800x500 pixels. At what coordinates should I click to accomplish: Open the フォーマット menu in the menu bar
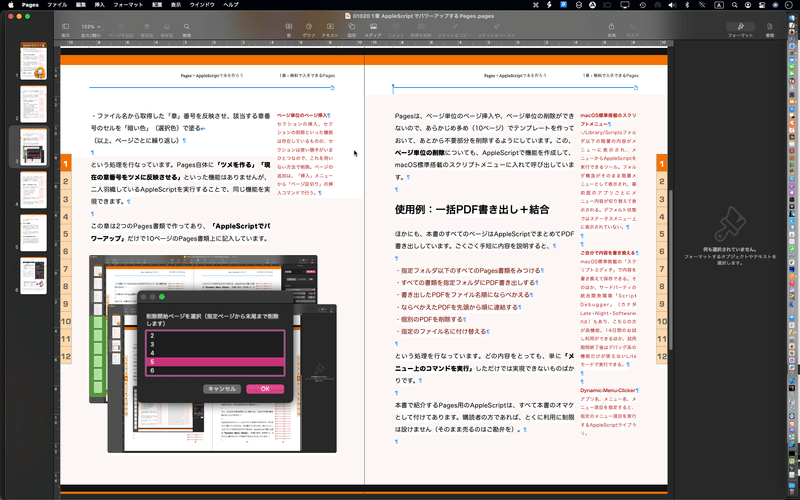coord(128,5)
